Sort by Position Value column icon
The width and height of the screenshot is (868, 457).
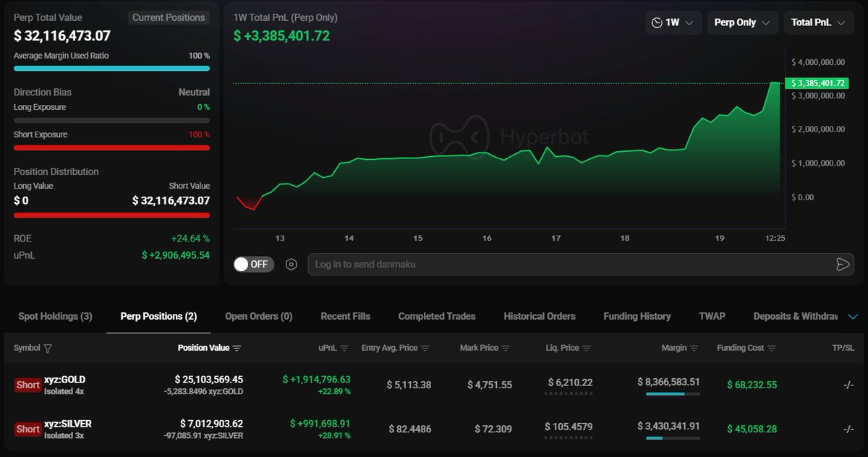click(237, 349)
